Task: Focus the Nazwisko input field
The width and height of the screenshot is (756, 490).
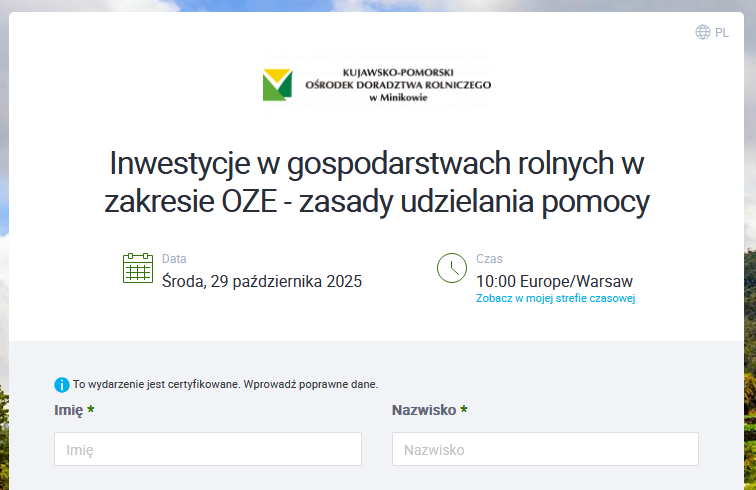Action: 545,449
